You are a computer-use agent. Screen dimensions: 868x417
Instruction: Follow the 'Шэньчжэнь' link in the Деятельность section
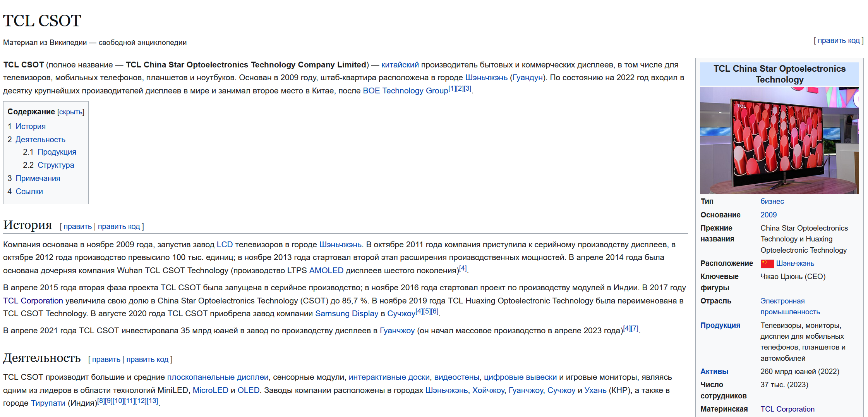[x=446, y=390]
